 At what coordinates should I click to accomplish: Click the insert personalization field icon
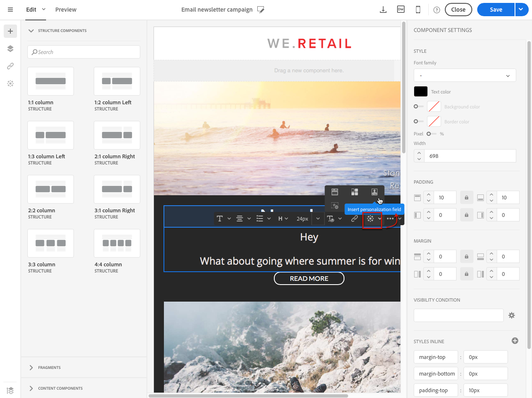pos(370,219)
